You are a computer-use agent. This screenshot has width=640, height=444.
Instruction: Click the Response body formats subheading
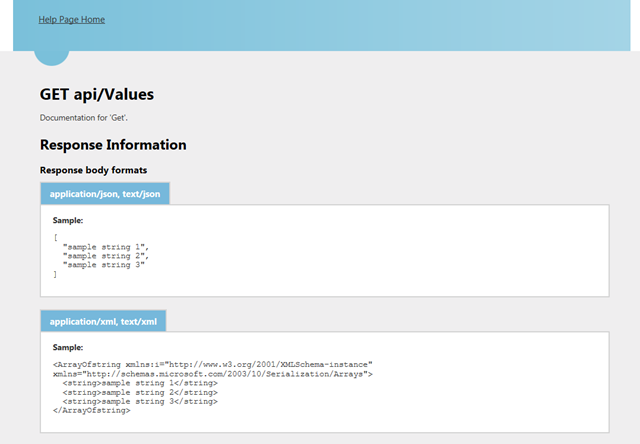pos(93,170)
